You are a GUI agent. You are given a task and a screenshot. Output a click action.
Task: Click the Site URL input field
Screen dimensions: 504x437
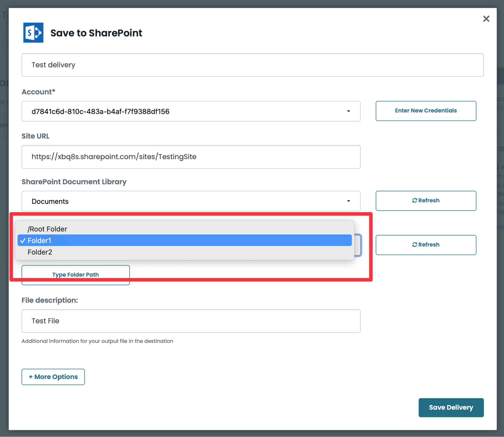tap(191, 157)
